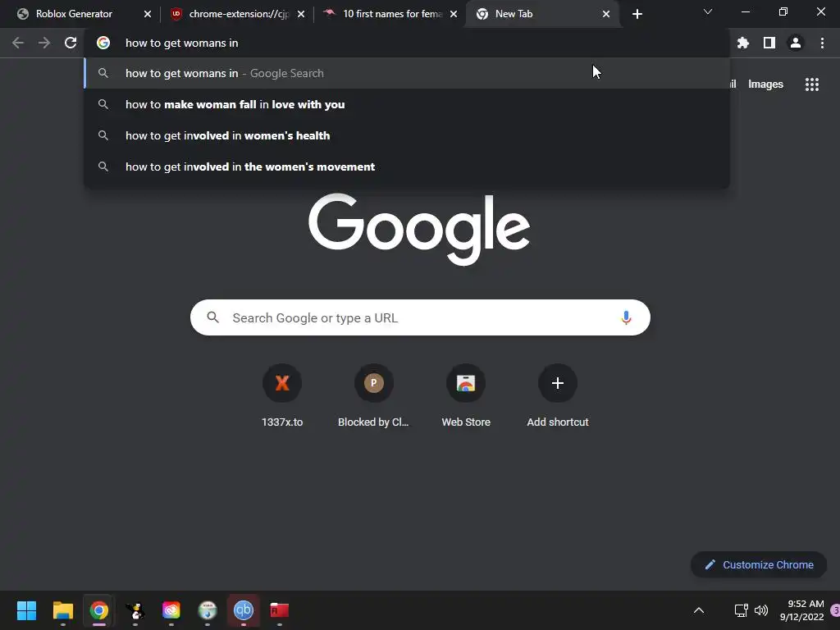Open the globe download app taskbar icon
The height and width of the screenshot is (630, 840).
(208, 610)
